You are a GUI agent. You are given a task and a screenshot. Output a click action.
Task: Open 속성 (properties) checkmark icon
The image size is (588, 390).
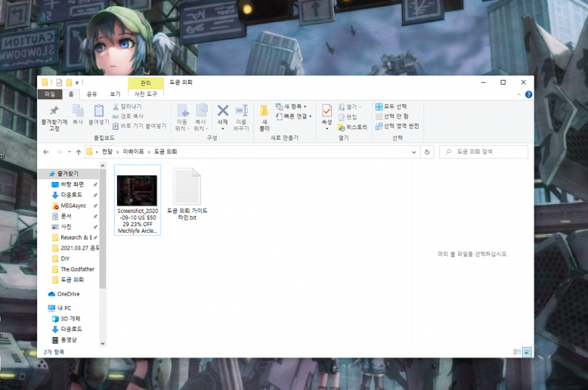tap(327, 111)
